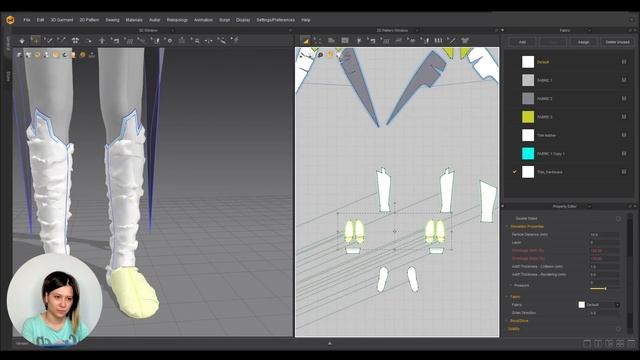Click the yellow circle display icon in 2D viewport
The width and height of the screenshot is (640, 360).
330,55
